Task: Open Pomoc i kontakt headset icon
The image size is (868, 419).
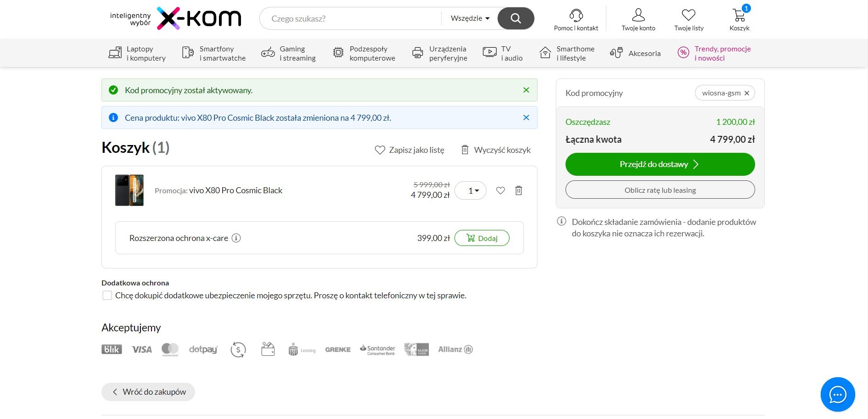Action: 576,15
